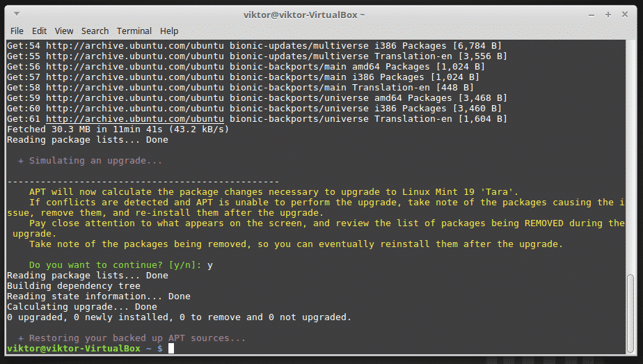Click the 'Building dependency tree' line
643x364 pixels.
[x=73, y=286]
